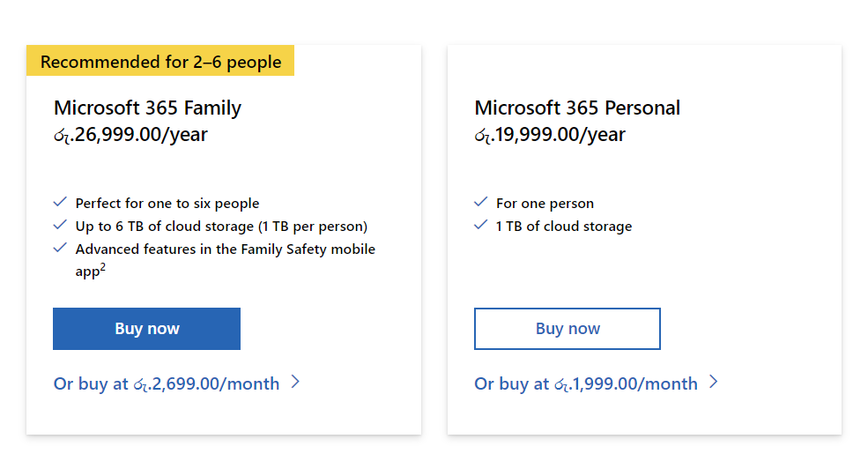Click Advanced features in the Family Safety text
Screen dimensions: 868x454
point(226,260)
